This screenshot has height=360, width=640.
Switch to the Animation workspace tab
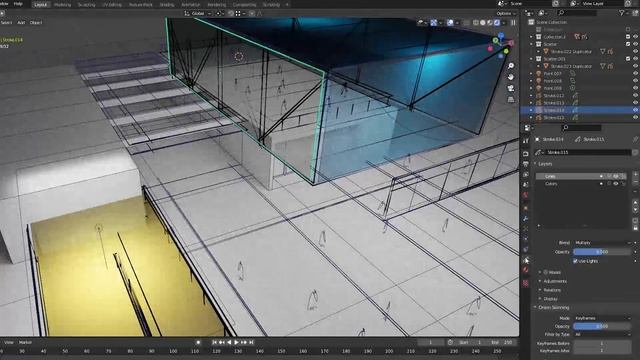(191, 5)
